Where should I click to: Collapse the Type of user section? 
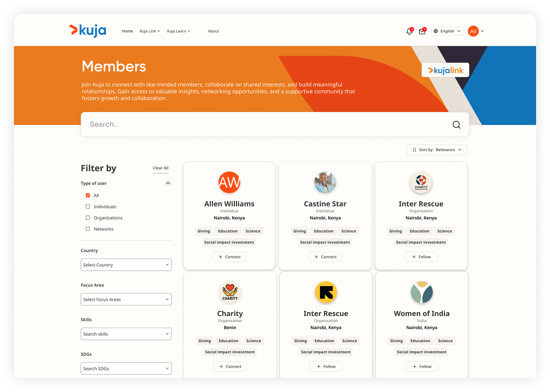(x=168, y=183)
